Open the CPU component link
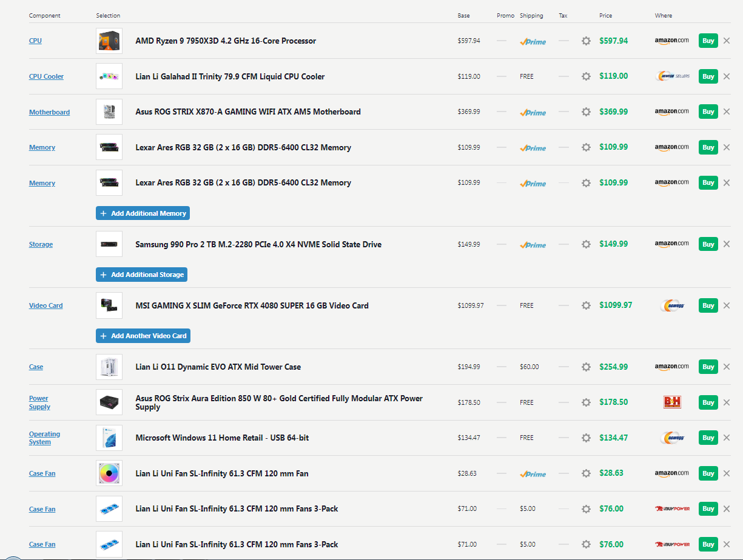The image size is (743, 560). 35,41
